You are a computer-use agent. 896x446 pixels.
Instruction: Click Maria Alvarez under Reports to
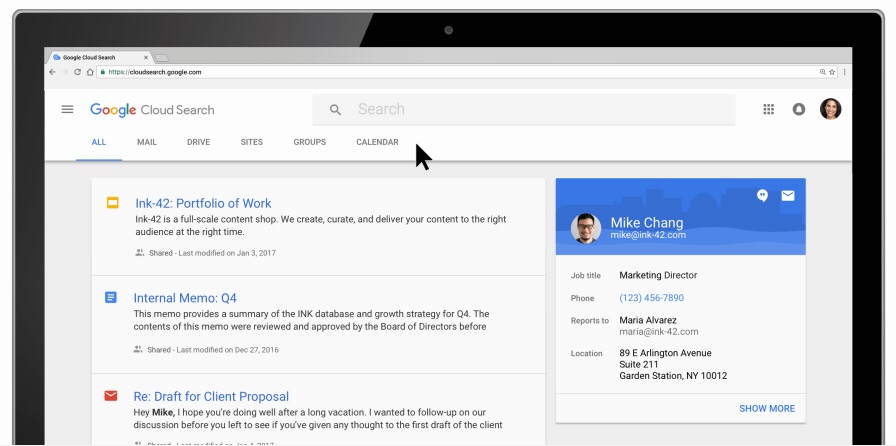[648, 320]
